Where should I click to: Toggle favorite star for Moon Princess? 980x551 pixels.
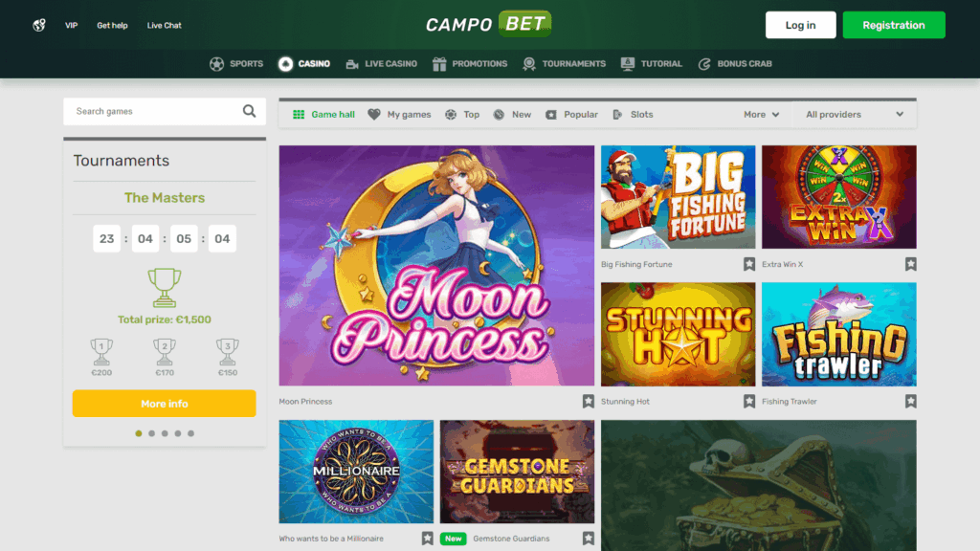tap(589, 402)
